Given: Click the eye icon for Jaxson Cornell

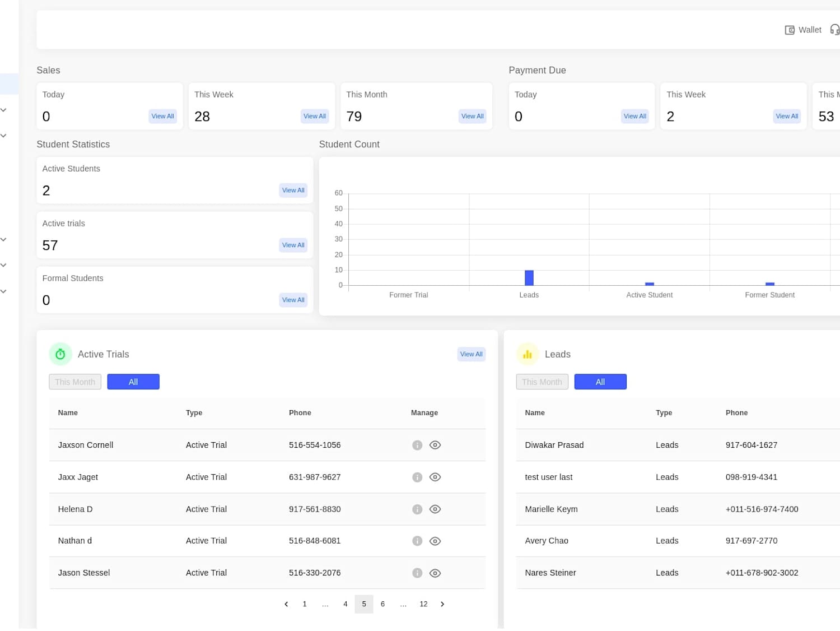Looking at the screenshot, I should click(435, 446).
